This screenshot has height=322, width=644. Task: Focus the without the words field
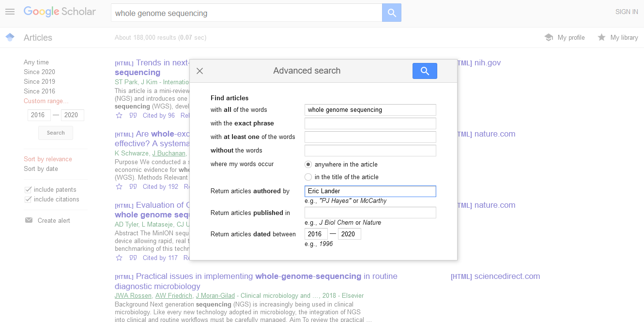pos(370,151)
